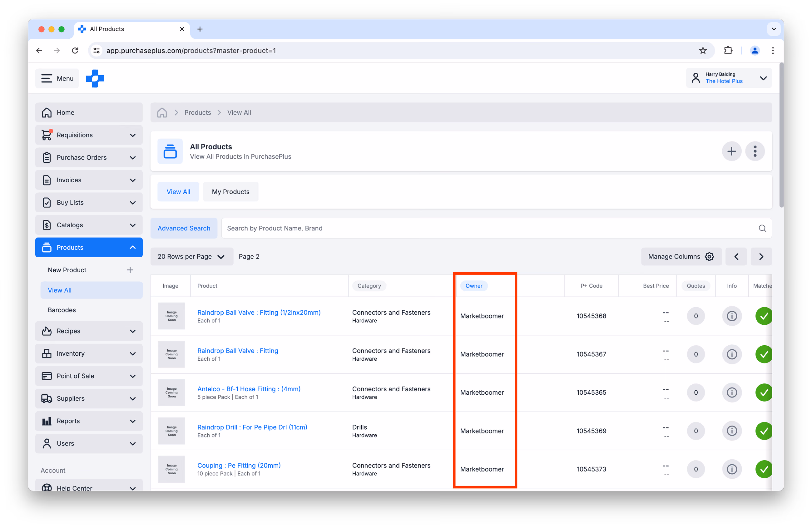Screen dimensions: 812x528
Task: Open the Reports sidebar menu
Action: tap(89, 421)
